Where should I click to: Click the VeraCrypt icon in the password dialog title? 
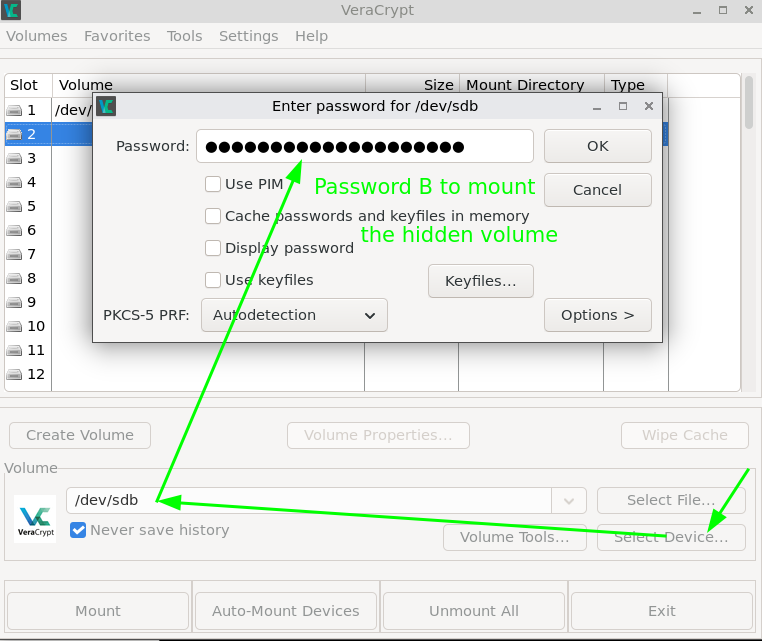[106, 106]
